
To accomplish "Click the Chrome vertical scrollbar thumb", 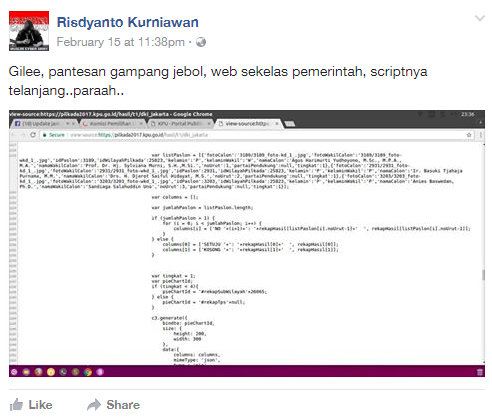I will [x=483, y=275].
